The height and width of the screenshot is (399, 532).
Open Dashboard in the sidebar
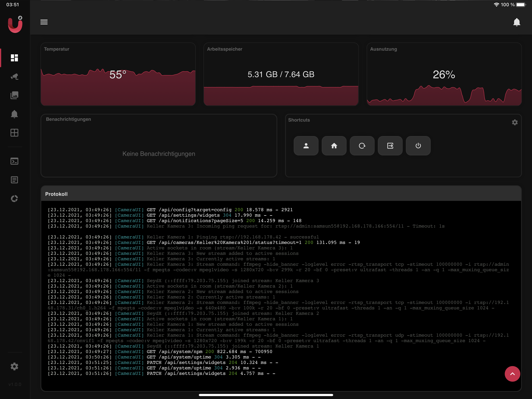pyautogui.click(x=14, y=58)
